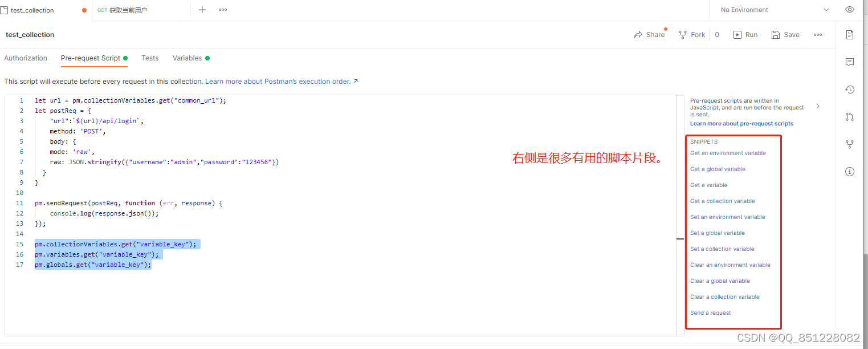Click the fork count 0
Image resolution: width=868 pixels, height=349 pixels.
(717, 35)
